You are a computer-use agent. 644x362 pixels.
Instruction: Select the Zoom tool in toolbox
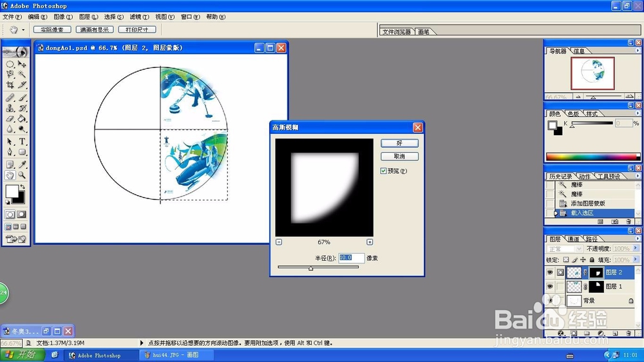(22, 175)
